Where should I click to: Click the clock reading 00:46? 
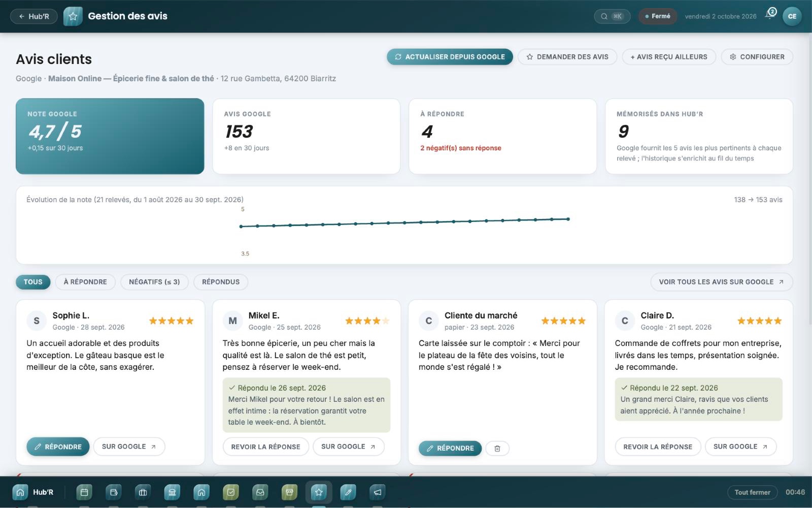795,492
